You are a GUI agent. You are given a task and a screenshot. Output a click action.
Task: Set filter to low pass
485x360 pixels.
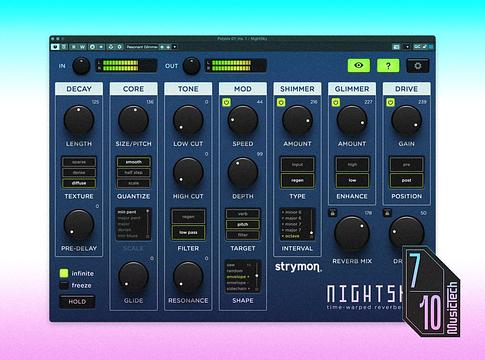[x=188, y=232]
